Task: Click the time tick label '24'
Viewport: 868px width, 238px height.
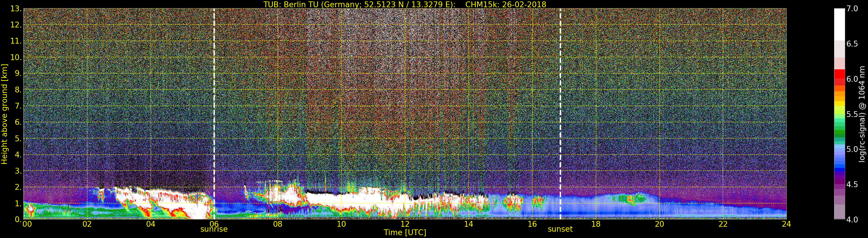Action: (786, 224)
